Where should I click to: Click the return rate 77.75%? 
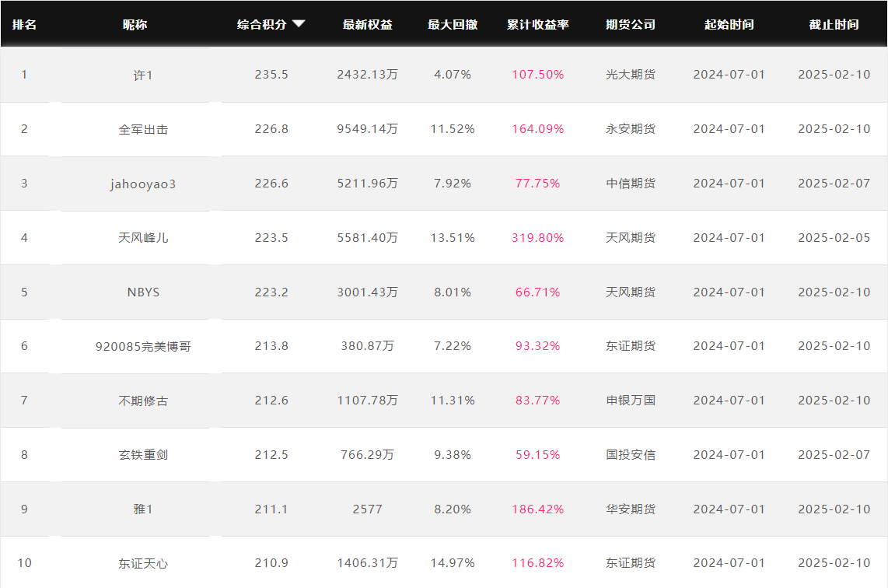click(537, 184)
